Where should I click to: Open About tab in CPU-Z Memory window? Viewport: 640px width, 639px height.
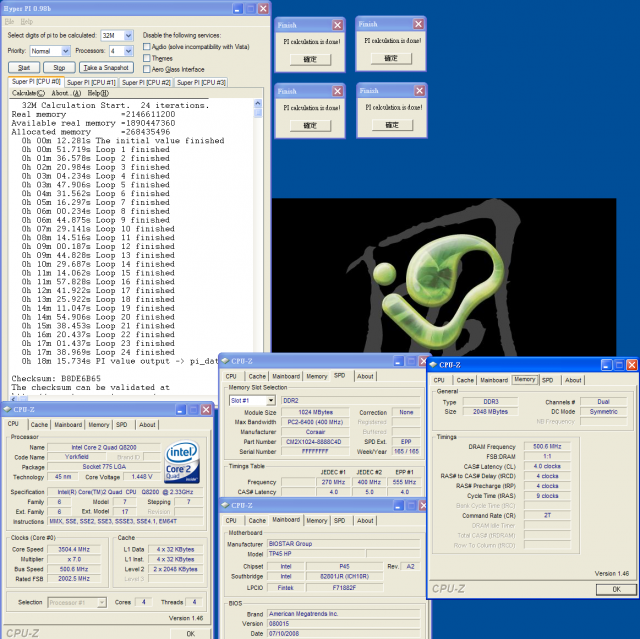click(573, 380)
